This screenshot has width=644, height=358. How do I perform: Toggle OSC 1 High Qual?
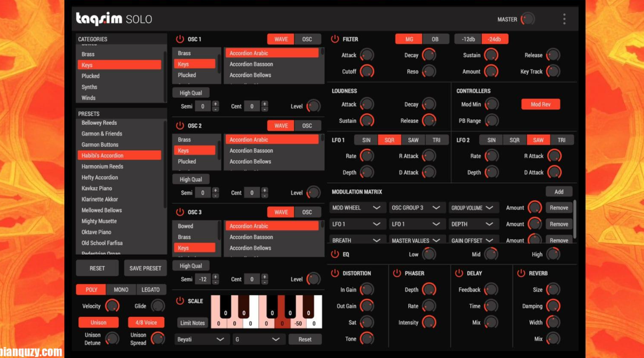coord(191,93)
